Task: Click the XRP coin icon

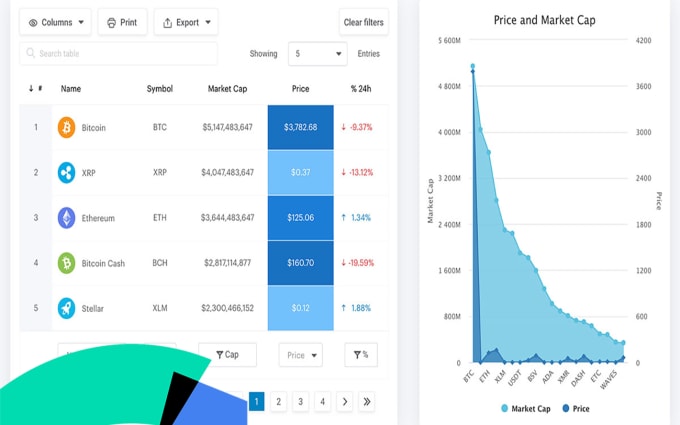Action: 66,172
